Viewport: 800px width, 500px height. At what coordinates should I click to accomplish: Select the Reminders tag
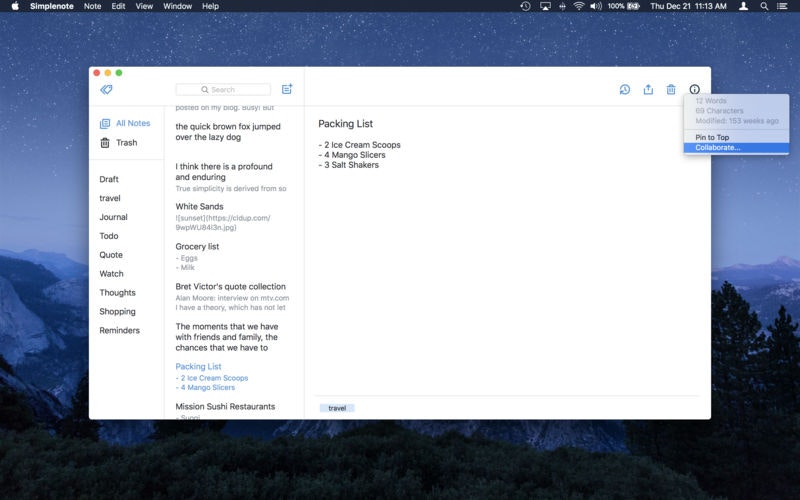pyautogui.click(x=119, y=330)
